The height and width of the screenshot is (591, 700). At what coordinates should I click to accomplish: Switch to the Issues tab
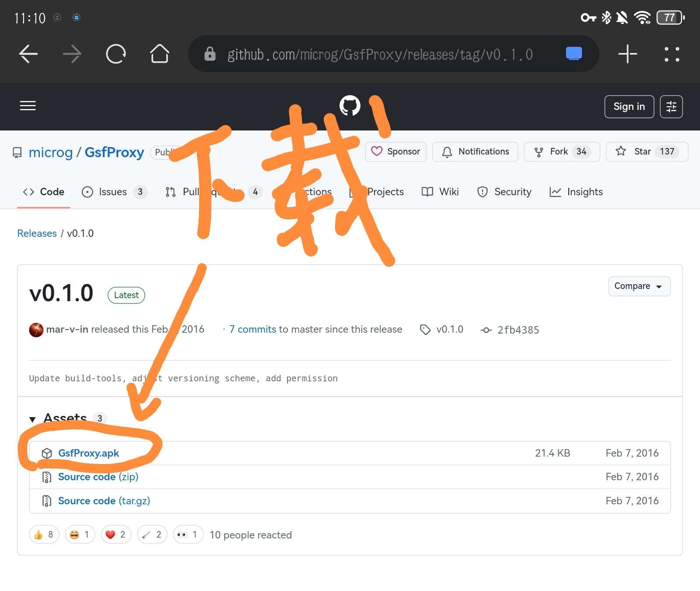pos(112,192)
